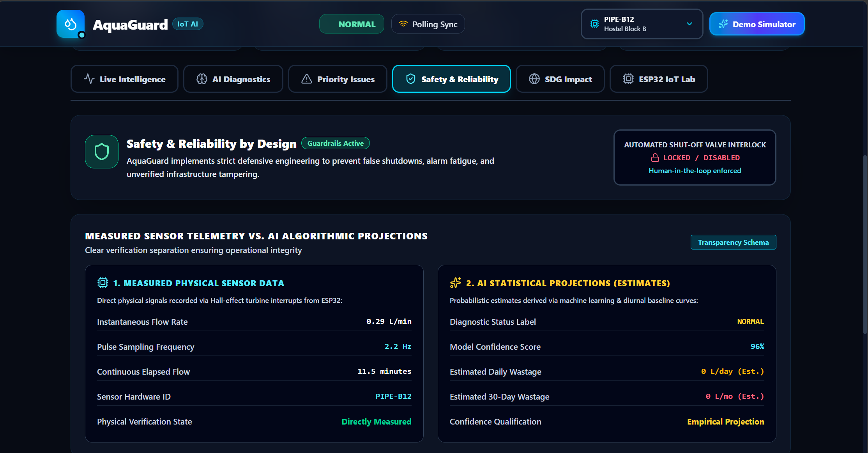The height and width of the screenshot is (453, 868).
Task: Click the NORMAL status badge in header
Action: [x=352, y=24]
